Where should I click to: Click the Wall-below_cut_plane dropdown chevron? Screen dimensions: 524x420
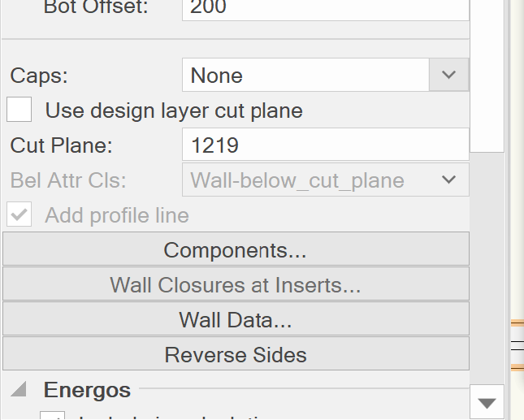coord(448,180)
